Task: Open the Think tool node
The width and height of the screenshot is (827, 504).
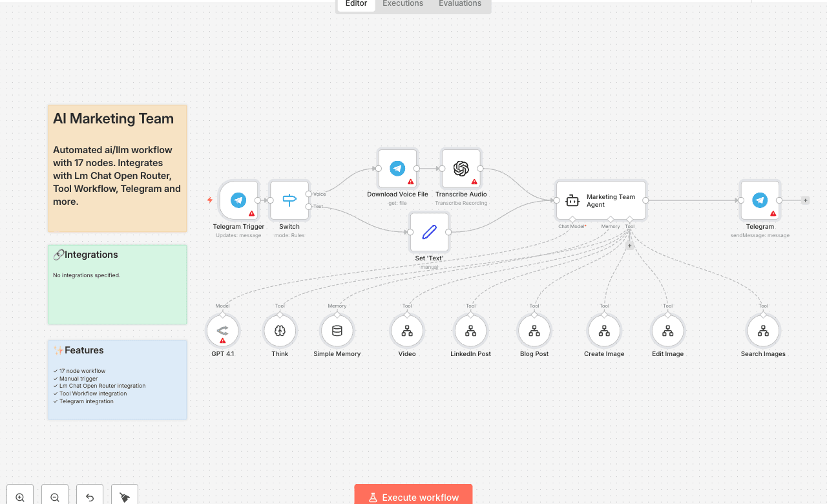Action: click(x=280, y=331)
